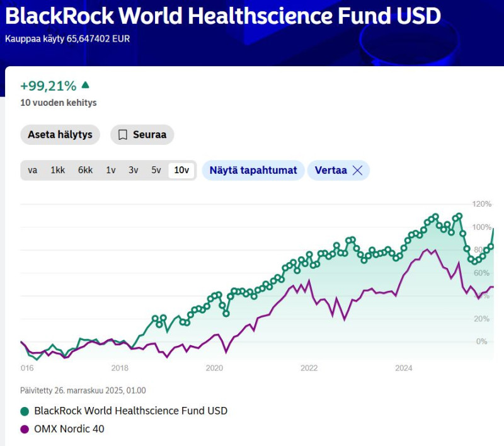Enable the Näytä tapahtumat option

(253, 169)
